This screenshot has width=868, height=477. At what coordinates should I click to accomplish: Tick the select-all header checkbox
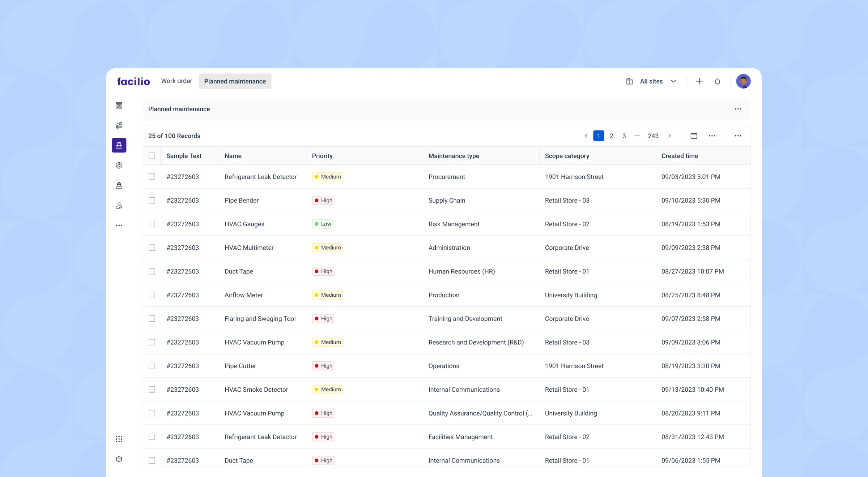[x=152, y=156]
